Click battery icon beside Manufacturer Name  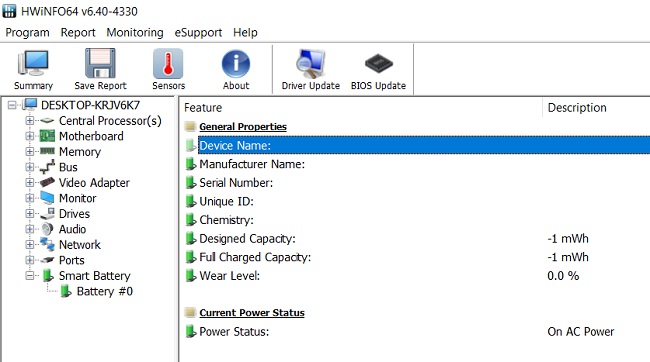coord(191,164)
